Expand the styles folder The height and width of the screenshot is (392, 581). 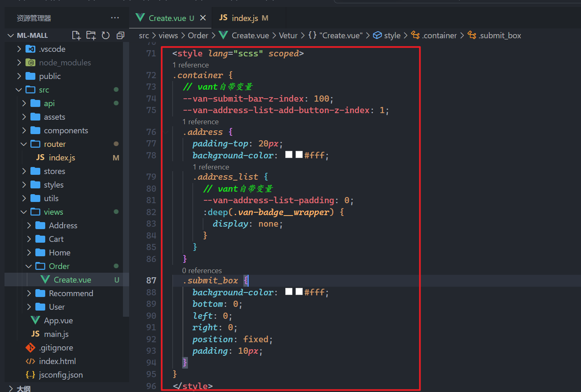click(x=24, y=185)
